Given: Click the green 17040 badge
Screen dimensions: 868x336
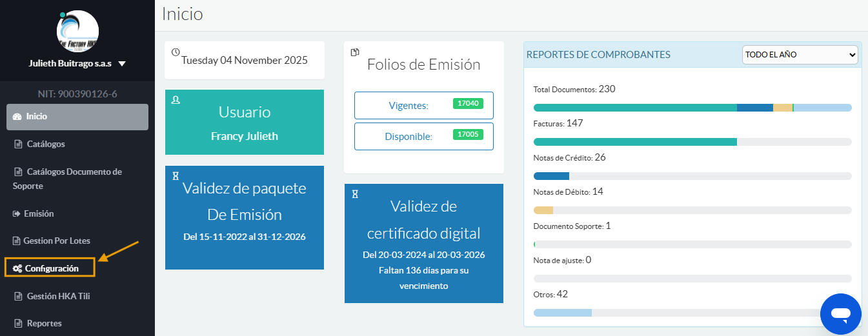Looking at the screenshot, I should click(x=468, y=103).
